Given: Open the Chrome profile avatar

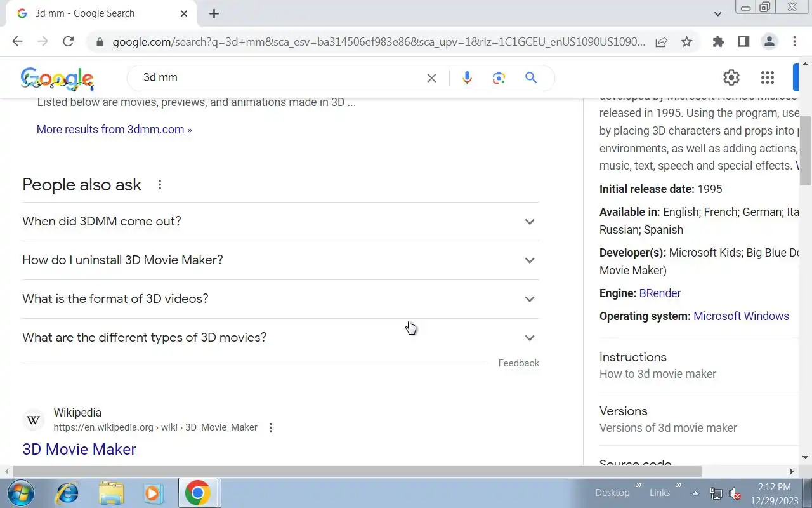Looking at the screenshot, I should [769, 42].
